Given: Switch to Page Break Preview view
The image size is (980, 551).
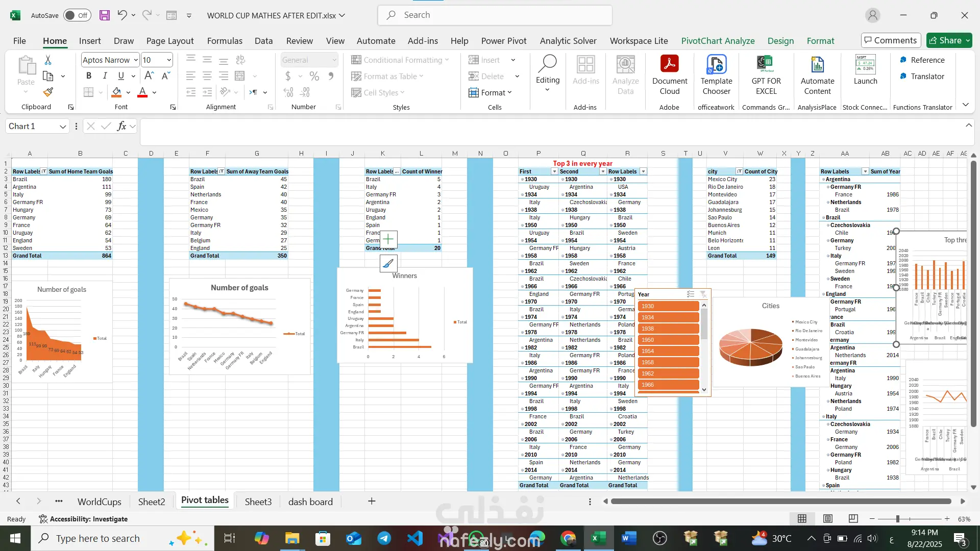Looking at the screenshot, I should point(853,519).
